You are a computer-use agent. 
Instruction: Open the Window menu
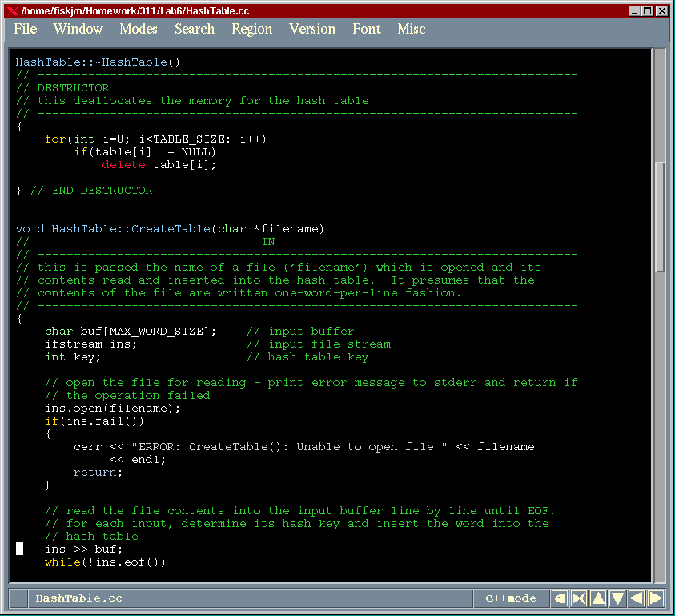[x=78, y=29]
